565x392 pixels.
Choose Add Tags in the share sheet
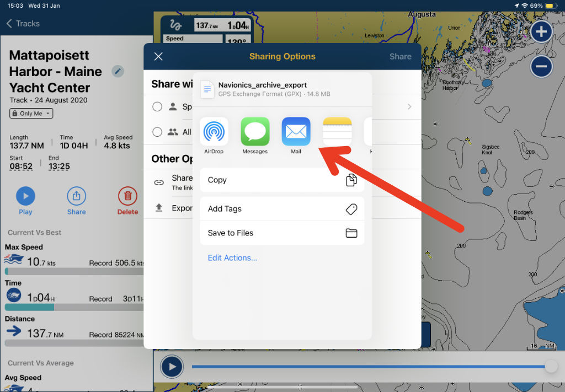point(282,209)
